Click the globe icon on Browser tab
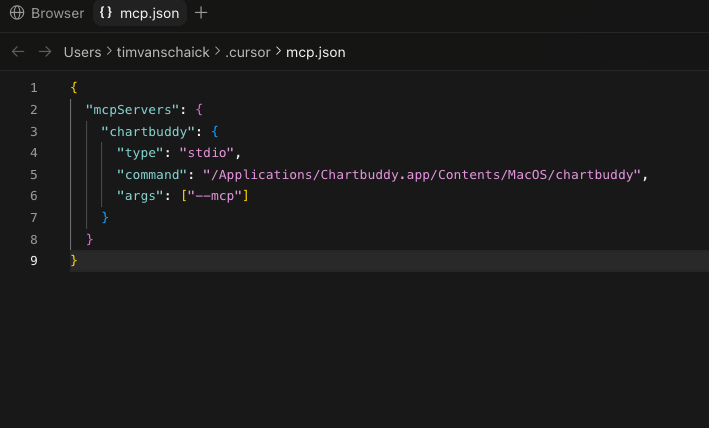Image resolution: width=709 pixels, height=428 pixels. (17, 13)
